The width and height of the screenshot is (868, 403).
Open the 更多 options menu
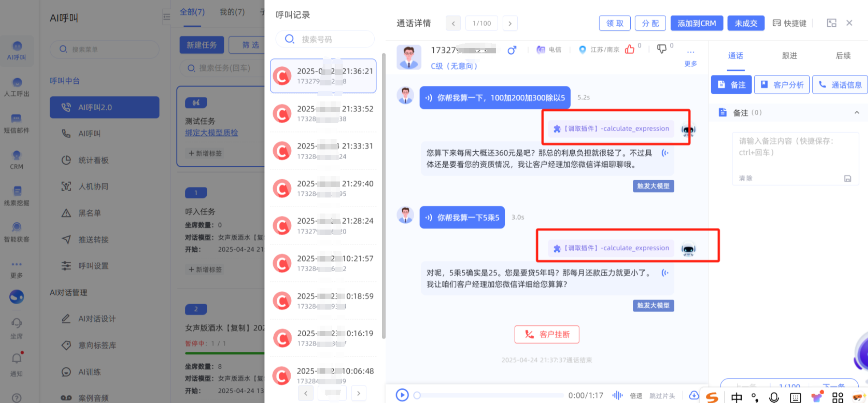tap(690, 56)
